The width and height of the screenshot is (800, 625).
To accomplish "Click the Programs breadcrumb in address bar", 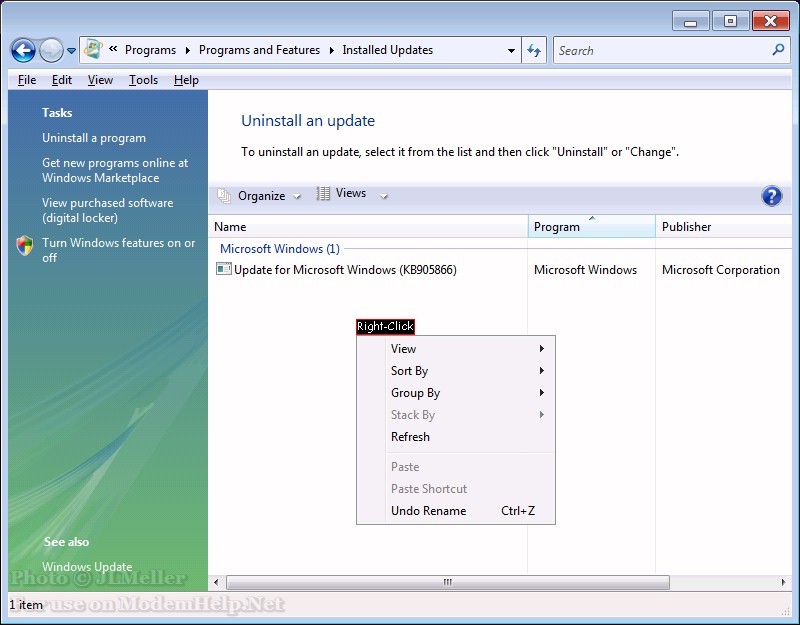I will [151, 50].
